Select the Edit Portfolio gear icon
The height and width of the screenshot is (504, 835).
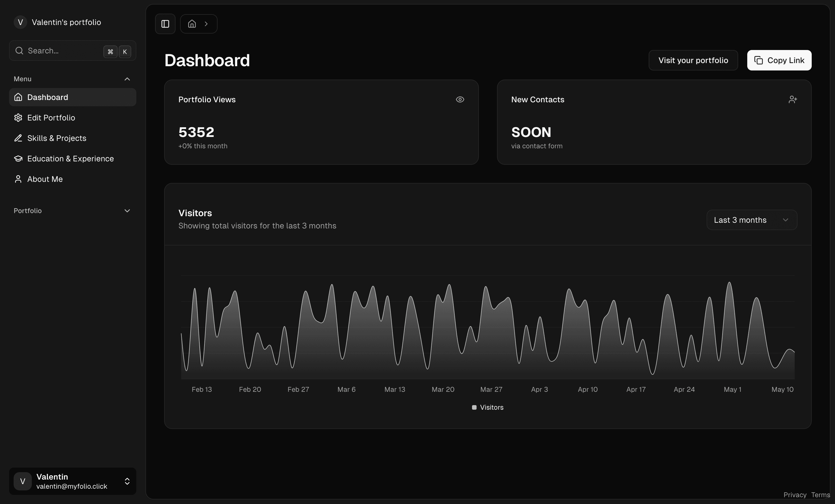pyautogui.click(x=18, y=118)
